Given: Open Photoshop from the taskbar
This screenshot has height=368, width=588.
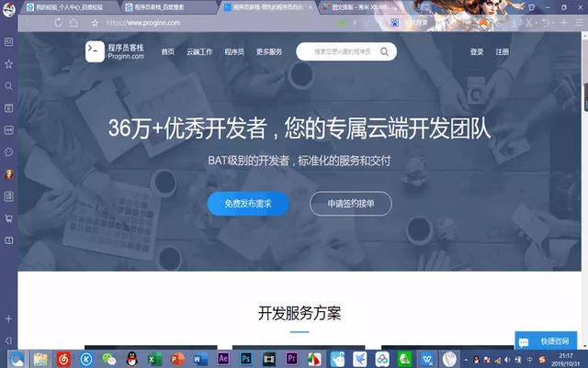Looking at the screenshot, I should click(x=246, y=358).
